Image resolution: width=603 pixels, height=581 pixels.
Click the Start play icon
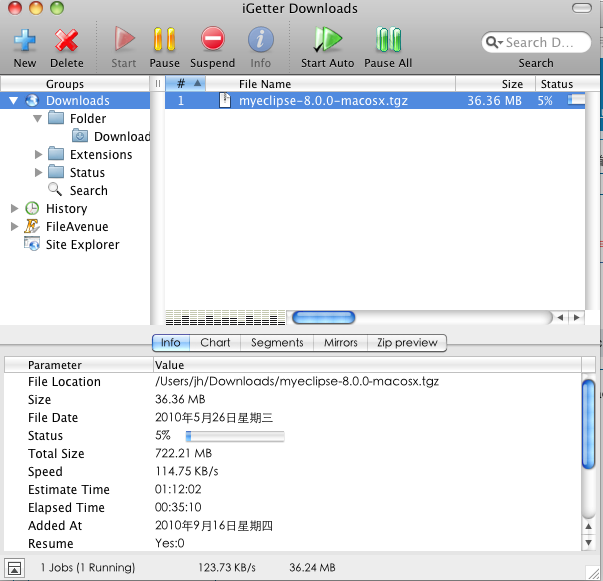124,39
